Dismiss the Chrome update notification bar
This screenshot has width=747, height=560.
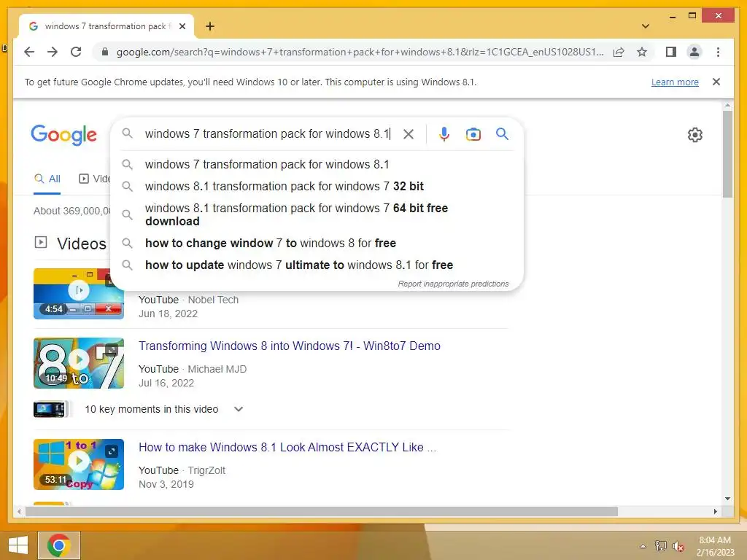pos(716,82)
